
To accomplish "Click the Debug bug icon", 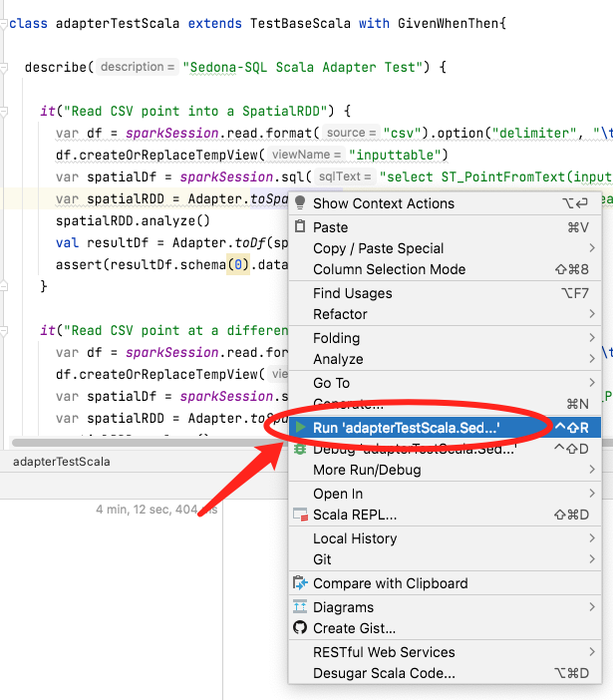I will point(300,449).
